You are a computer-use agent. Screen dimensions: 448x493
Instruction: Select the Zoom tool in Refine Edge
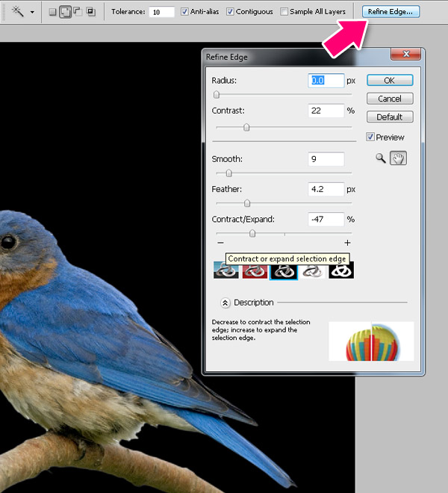coord(381,158)
